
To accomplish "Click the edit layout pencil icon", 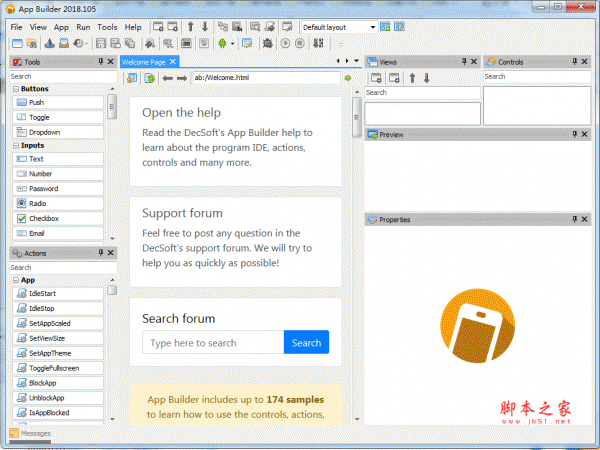I will [399, 27].
